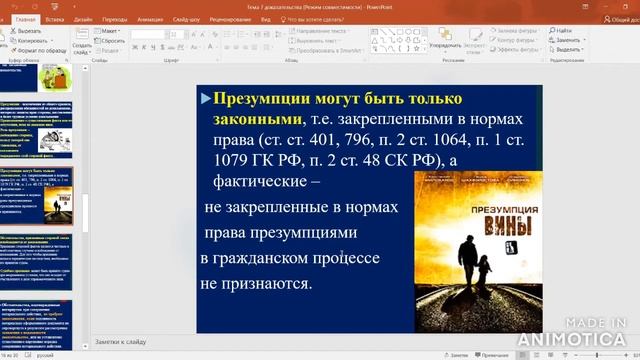This screenshot has height=360, width=640.
Task: Increase font size with the large A icon
Action: [194, 35]
